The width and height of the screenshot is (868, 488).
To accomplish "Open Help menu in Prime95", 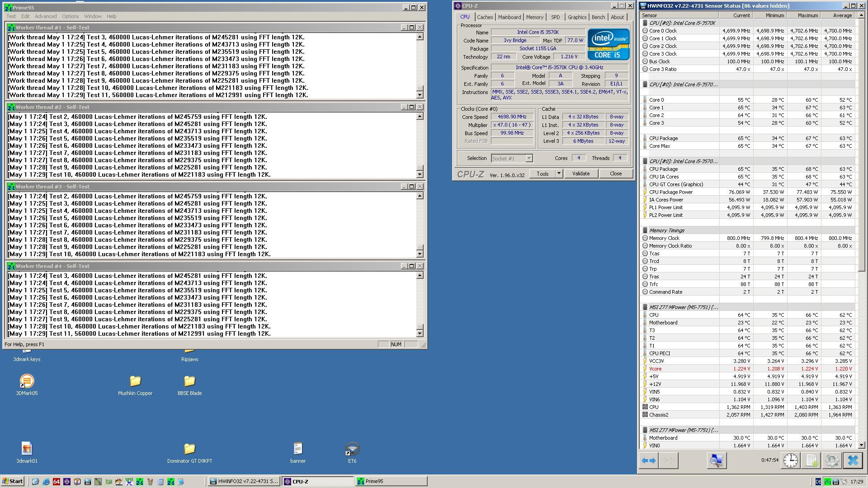I will click(111, 16).
